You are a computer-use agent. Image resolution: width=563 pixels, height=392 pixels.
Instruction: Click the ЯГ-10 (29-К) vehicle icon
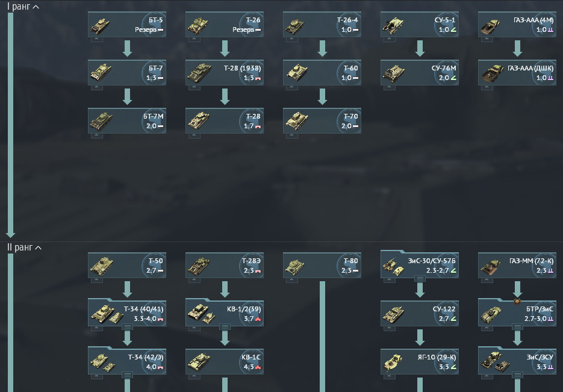tap(393, 362)
